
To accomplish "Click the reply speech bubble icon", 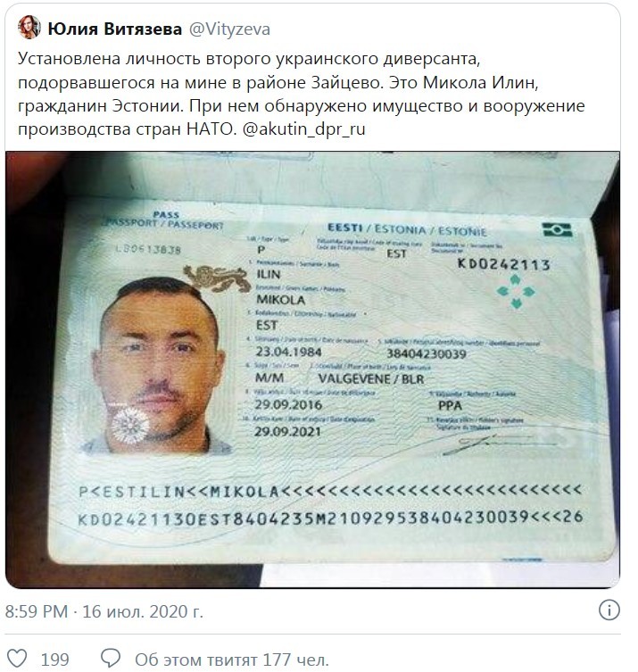I will click(x=111, y=658).
